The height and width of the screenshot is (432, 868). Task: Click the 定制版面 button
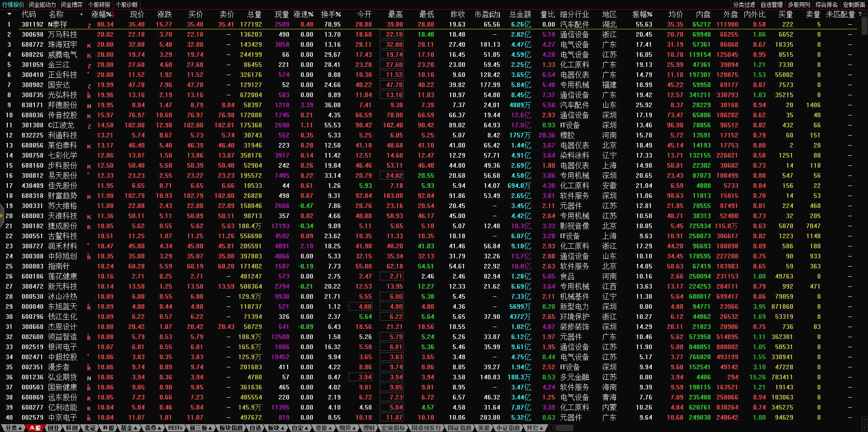[x=854, y=5]
